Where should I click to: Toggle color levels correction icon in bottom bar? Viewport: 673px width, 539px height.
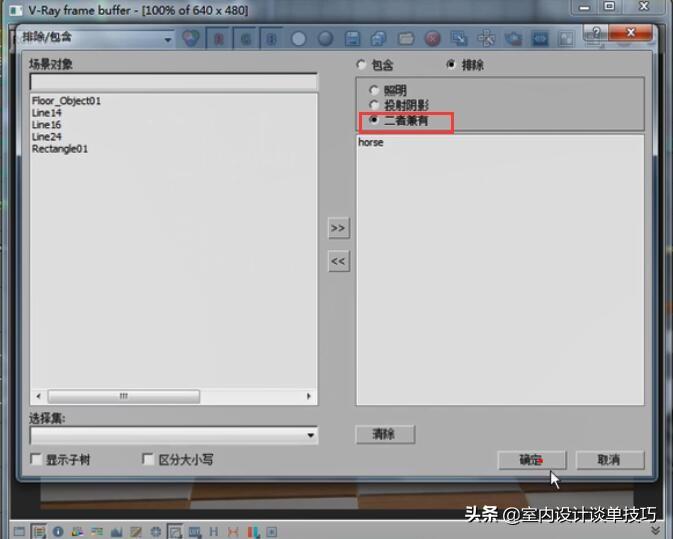click(x=77, y=532)
